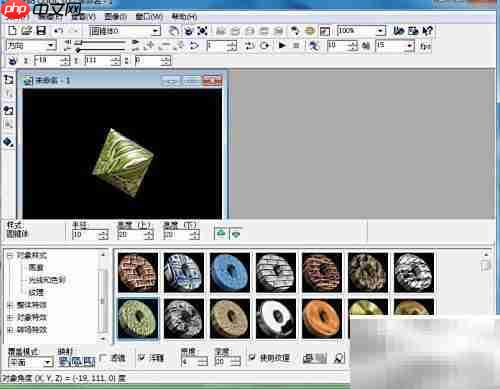Click the first green shape icon beside the lower width field
The height and width of the screenshot is (389, 500).
221,233
